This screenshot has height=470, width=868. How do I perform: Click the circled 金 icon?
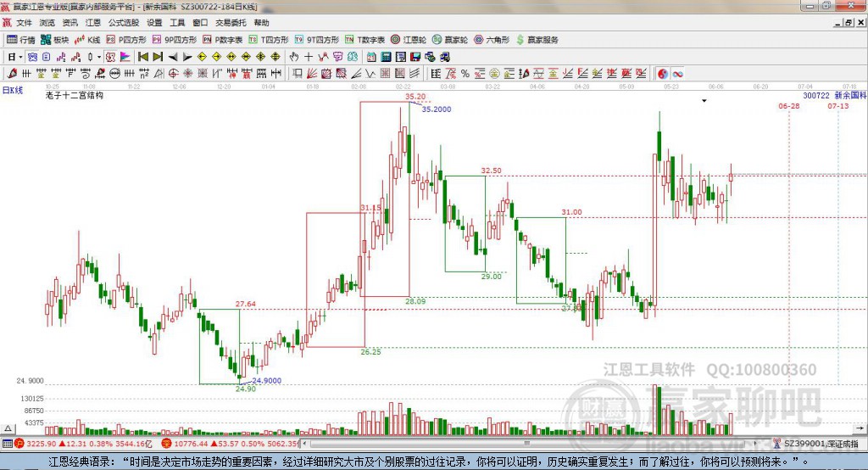coord(494,73)
